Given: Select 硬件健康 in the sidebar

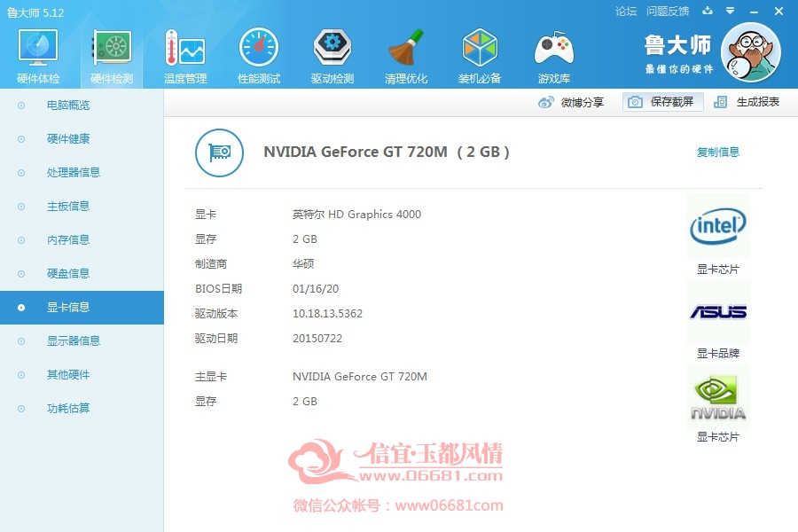Looking at the screenshot, I should point(68,139).
